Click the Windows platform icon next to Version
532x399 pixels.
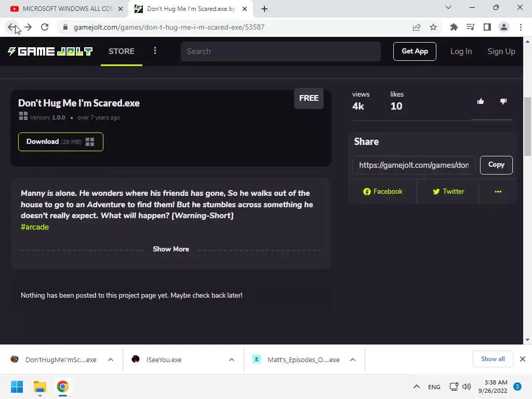coord(23,116)
